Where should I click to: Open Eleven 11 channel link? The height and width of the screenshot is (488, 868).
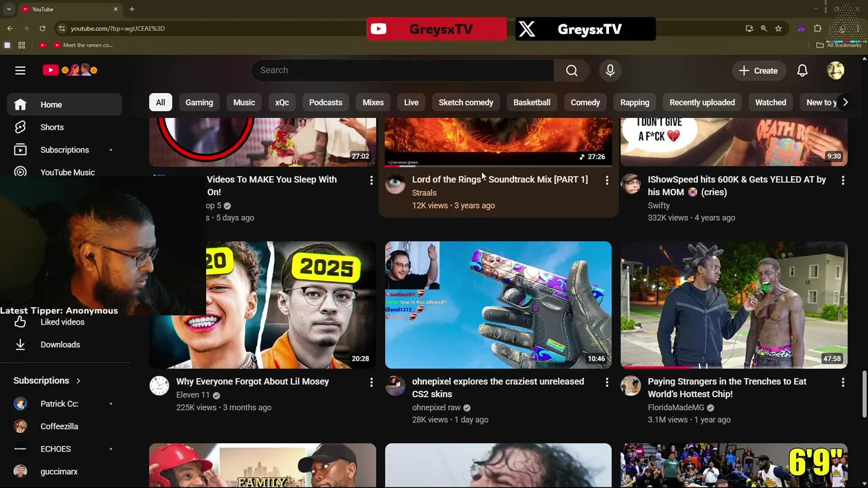point(193,395)
